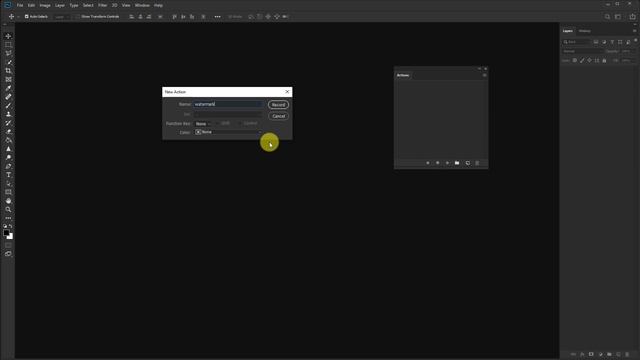Open Help menu
Image resolution: width=640 pixels, height=360 pixels.
point(158,5)
